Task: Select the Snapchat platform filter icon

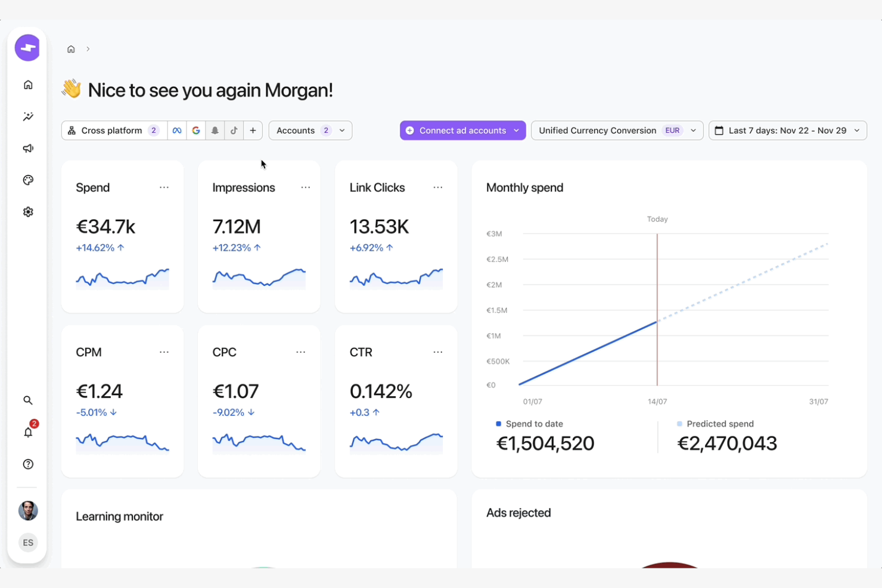Action: click(x=215, y=130)
